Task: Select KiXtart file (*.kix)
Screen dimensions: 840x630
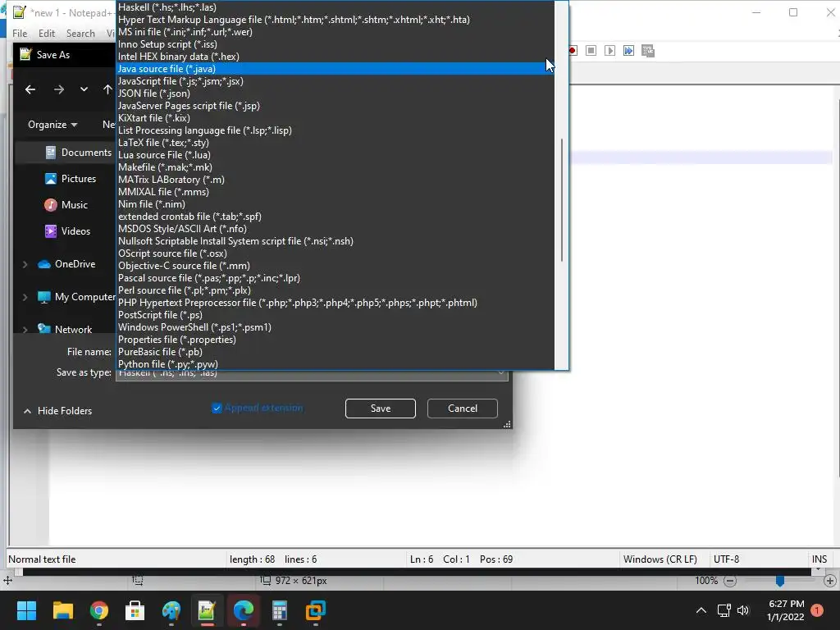Action: pos(336,118)
